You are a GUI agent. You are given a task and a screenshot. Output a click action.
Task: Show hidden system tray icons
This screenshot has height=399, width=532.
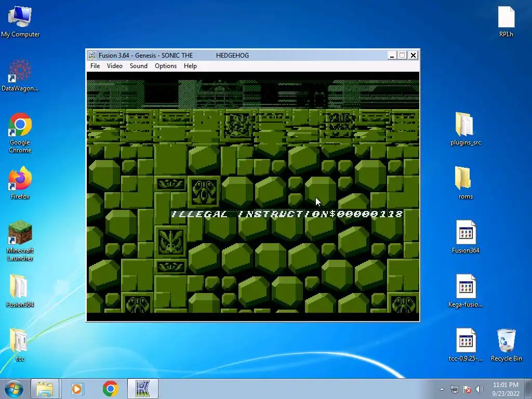coord(442,389)
